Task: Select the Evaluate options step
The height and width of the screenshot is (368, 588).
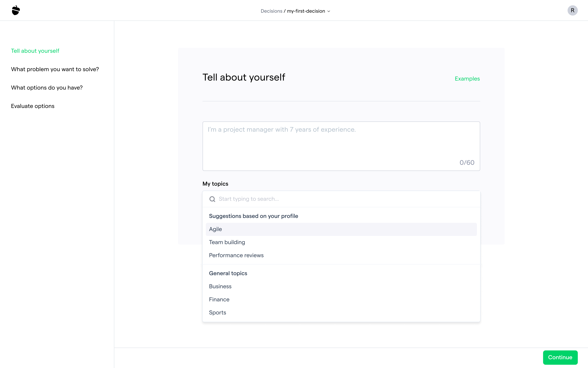Action: click(x=33, y=106)
